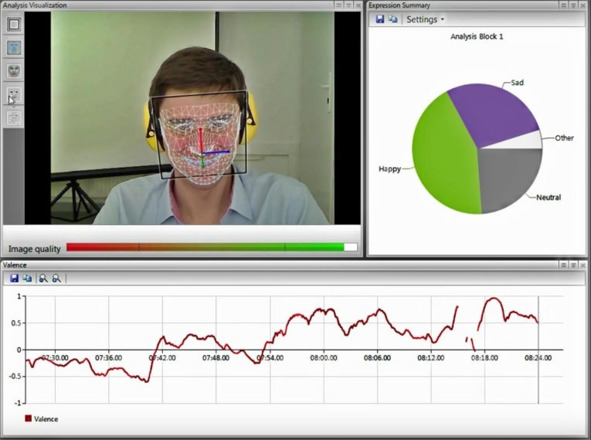Zoom in on the Valence chart

(x=44, y=279)
